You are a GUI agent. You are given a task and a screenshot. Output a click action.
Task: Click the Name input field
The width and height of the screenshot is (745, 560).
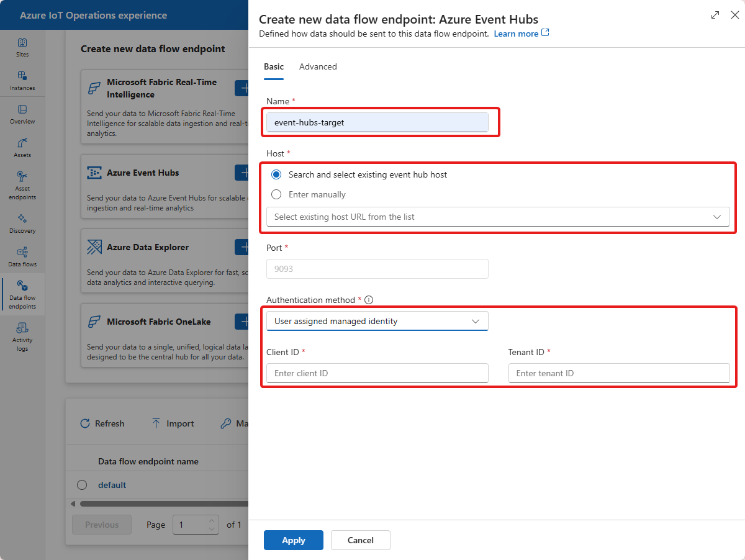tap(377, 122)
